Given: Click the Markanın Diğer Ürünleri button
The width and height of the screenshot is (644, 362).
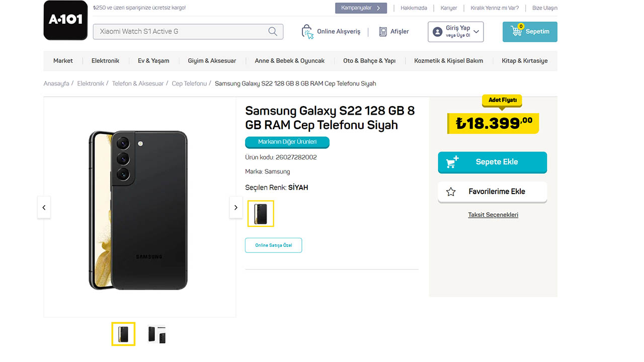Looking at the screenshot, I should click(287, 142).
